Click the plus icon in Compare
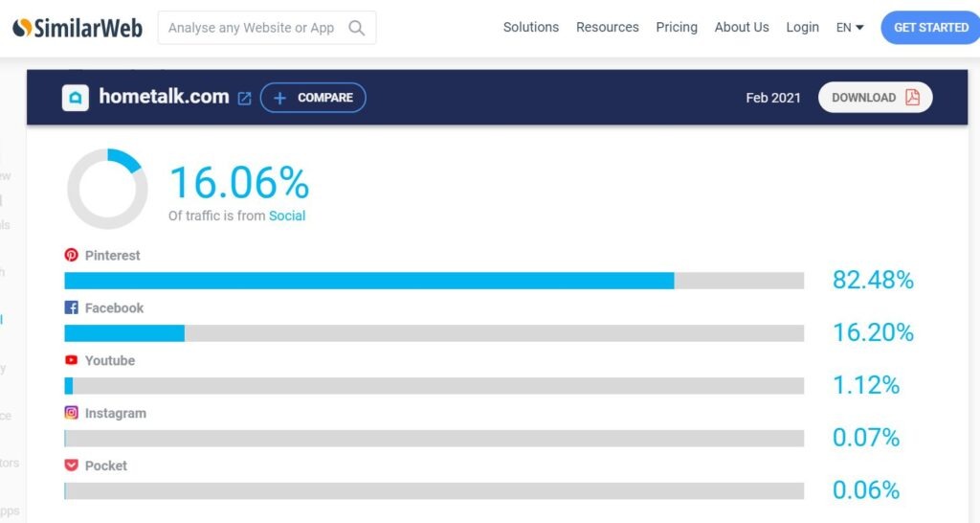Screen dimensions: 980x523 pyautogui.click(x=279, y=98)
